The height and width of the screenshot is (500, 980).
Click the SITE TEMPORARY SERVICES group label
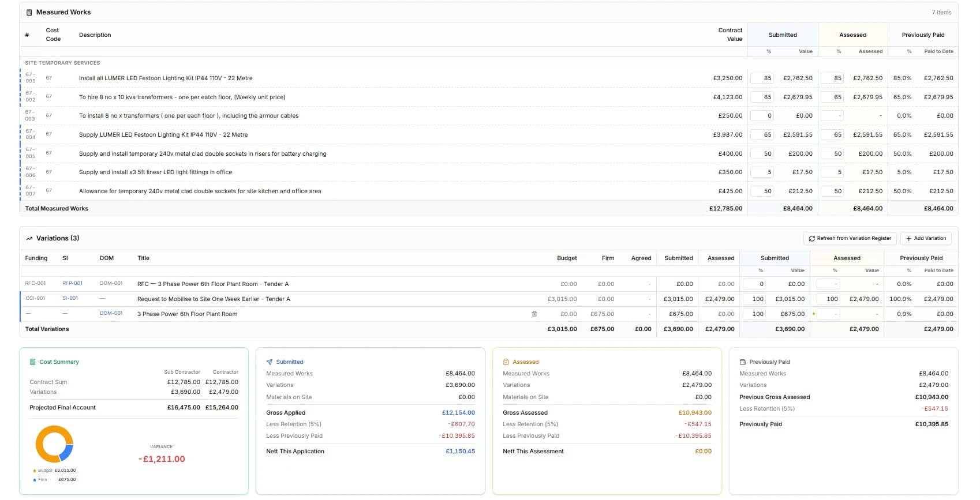pos(62,63)
